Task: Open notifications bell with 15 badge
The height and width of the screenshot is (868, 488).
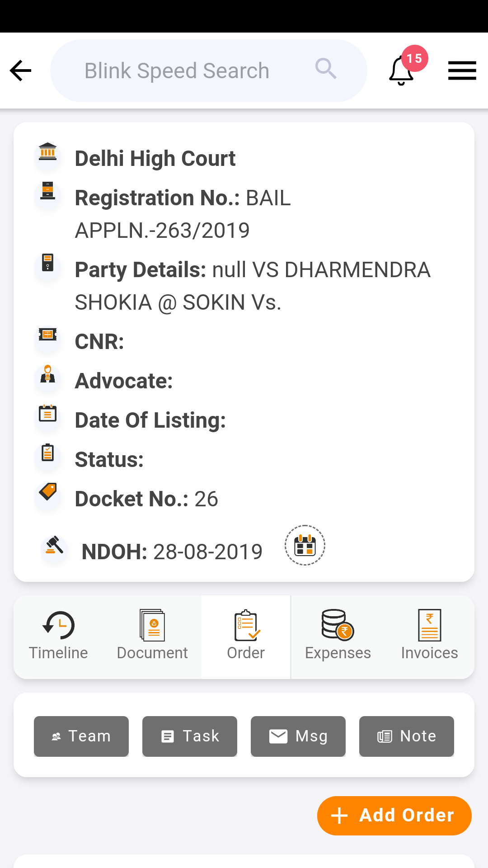Action: pos(402,71)
